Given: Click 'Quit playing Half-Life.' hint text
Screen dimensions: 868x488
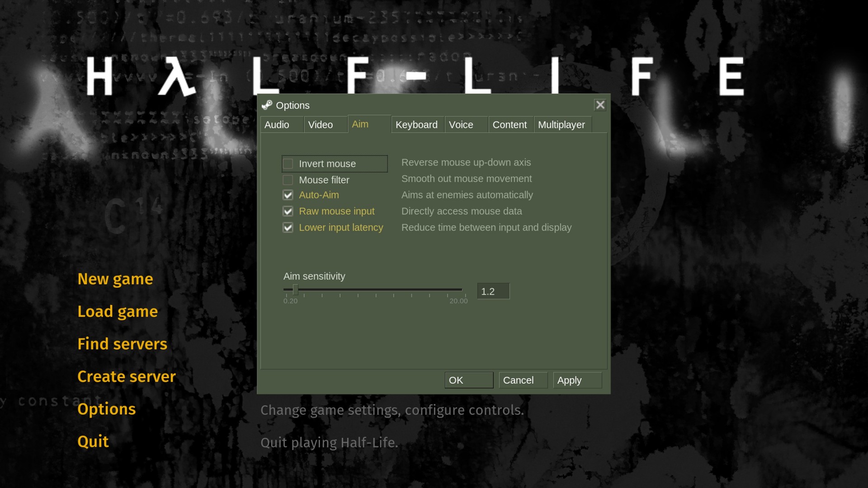Looking at the screenshot, I should 329,442.
